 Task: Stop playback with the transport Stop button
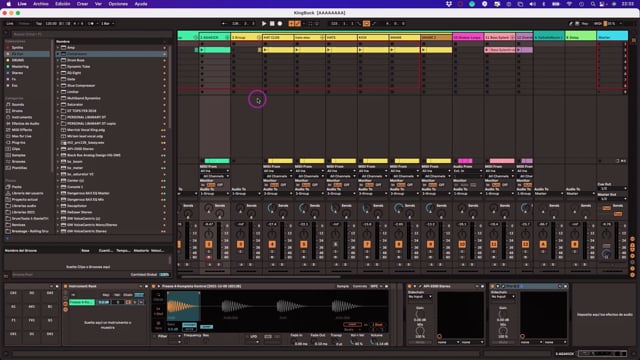pyautogui.click(x=272, y=24)
